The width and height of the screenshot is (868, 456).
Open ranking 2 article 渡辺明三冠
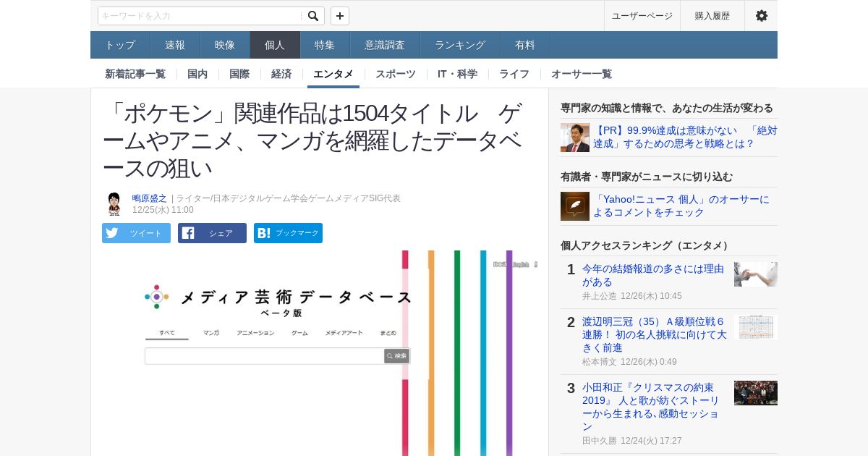point(655,334)
